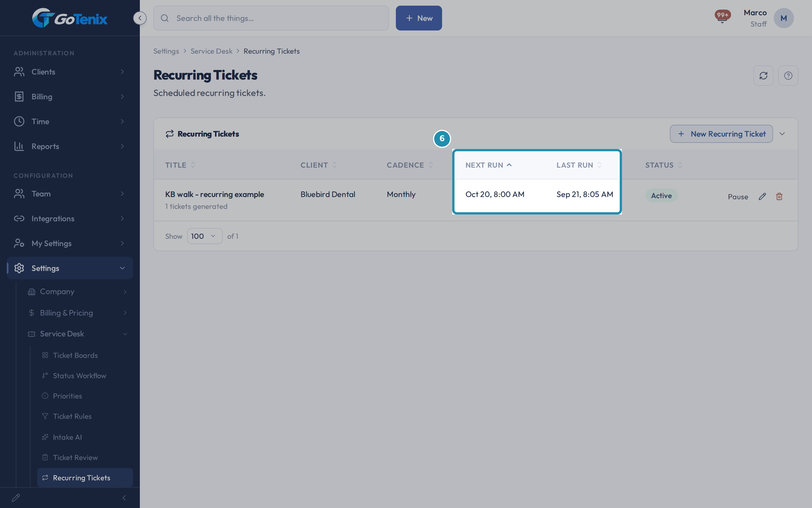
Task: Focus the Search all the things field
Action: 271,18
